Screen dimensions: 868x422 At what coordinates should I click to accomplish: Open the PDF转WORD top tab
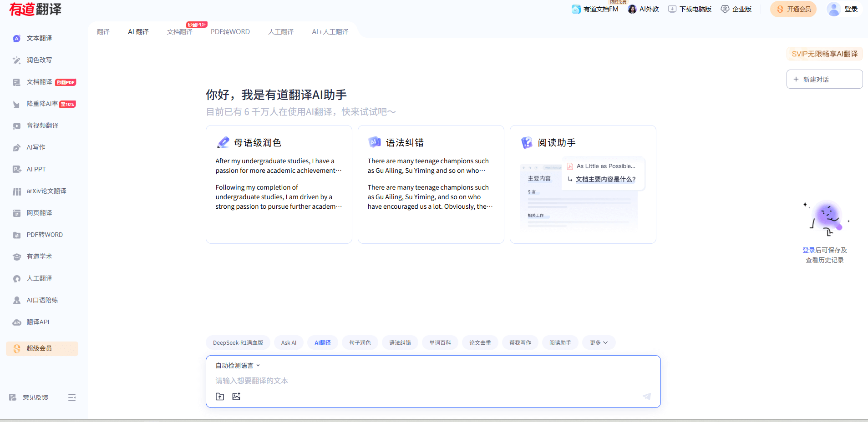tap(230, 32)
